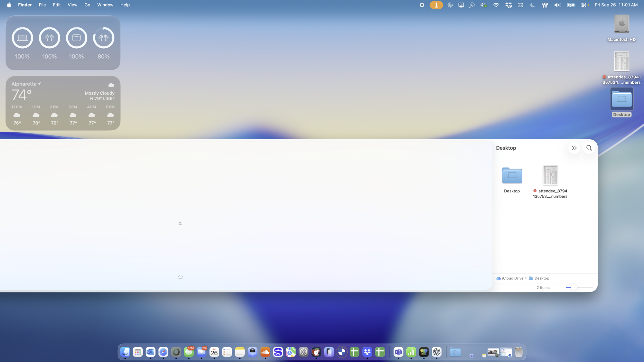Launch Safari from the Dock
The height and width of the screenshot is (362, 644).
(x=163, y=352)
